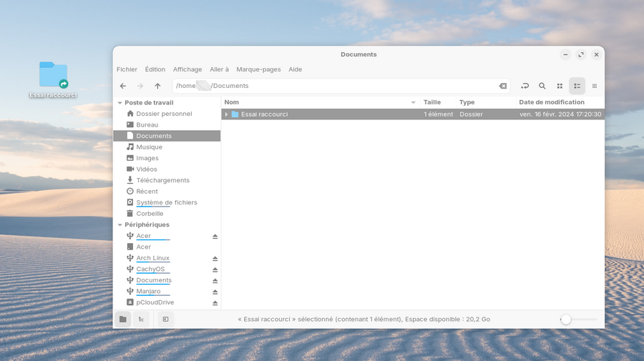Adjust the zoom slider in status bar
The image size is (644, 361).
tap(566, 320)
